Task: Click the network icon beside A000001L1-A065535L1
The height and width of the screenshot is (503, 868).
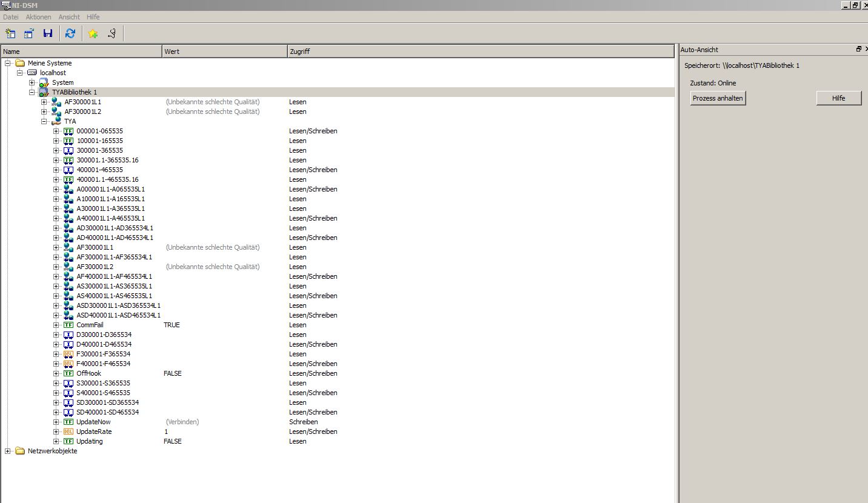Action: [68, 189]
